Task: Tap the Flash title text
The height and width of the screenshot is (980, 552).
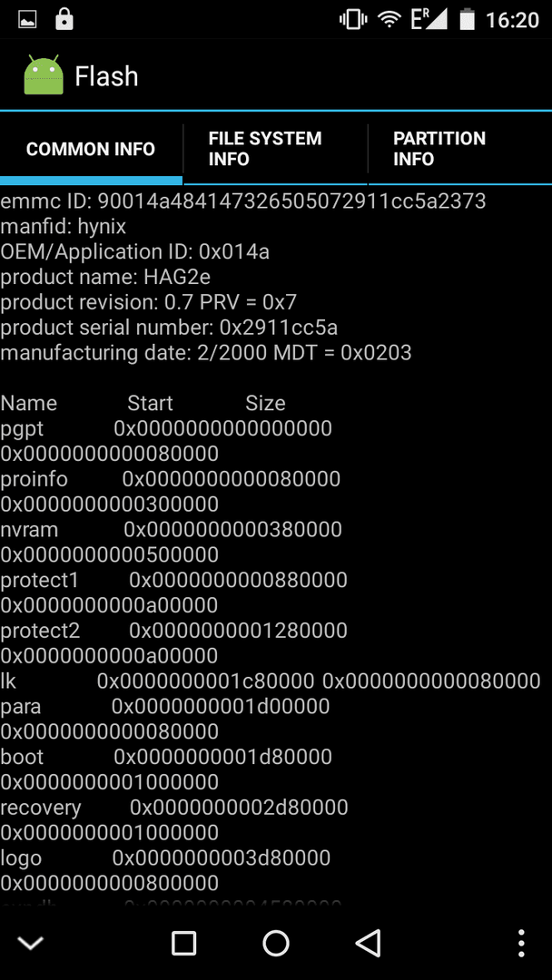Action: 106,76
